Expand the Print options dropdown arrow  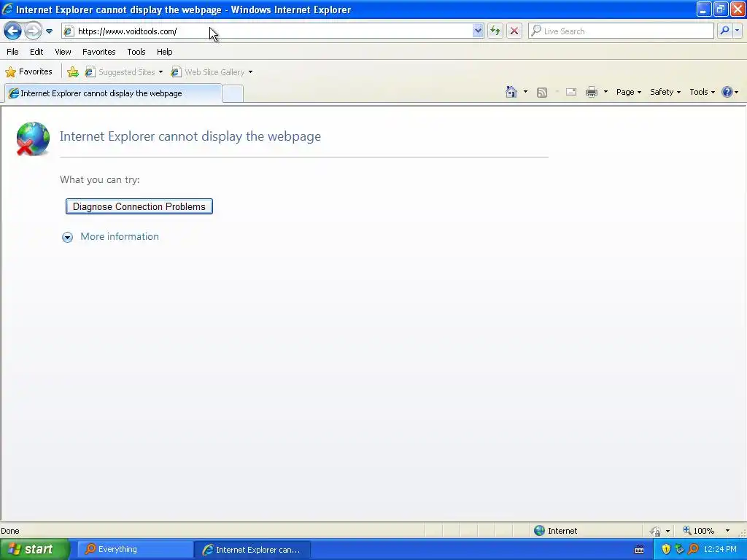[x=605, y=92]
